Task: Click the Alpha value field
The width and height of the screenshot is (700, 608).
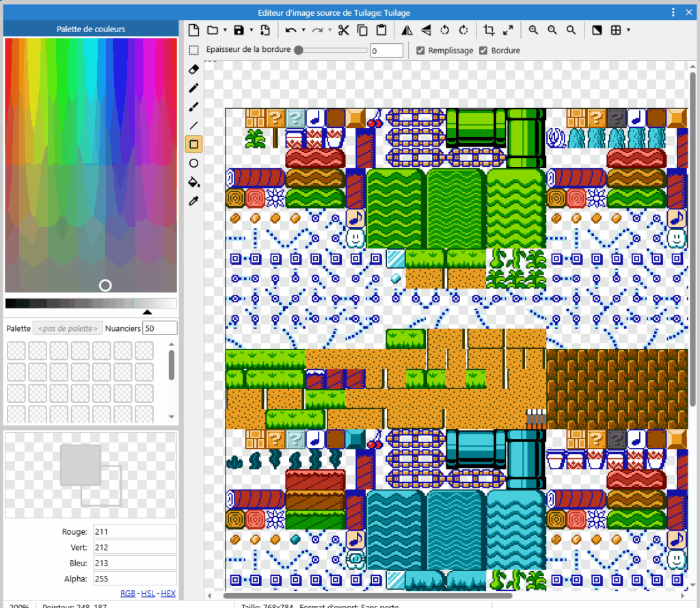Action: point(135,579)
